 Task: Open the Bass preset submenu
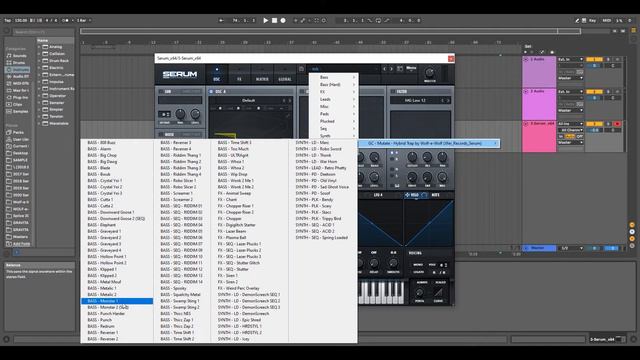pyautogui.click(x=333, y=77)
